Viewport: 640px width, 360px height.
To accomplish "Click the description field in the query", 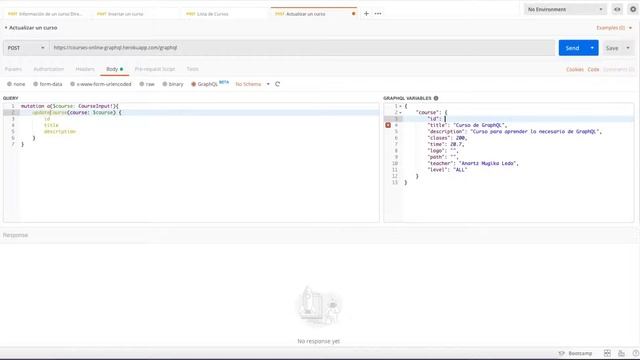I will [x=60, y=131].
